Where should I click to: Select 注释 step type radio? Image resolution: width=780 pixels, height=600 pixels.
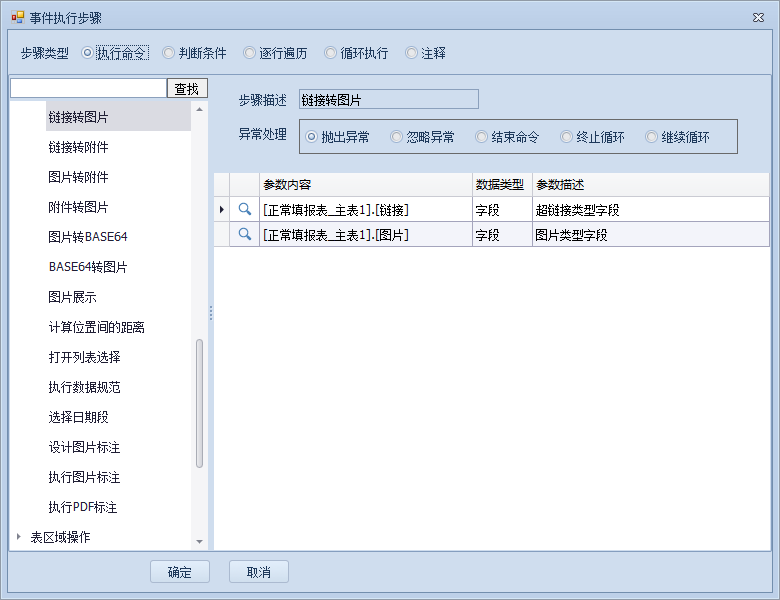pyautogui.click(x=412, y=53)
